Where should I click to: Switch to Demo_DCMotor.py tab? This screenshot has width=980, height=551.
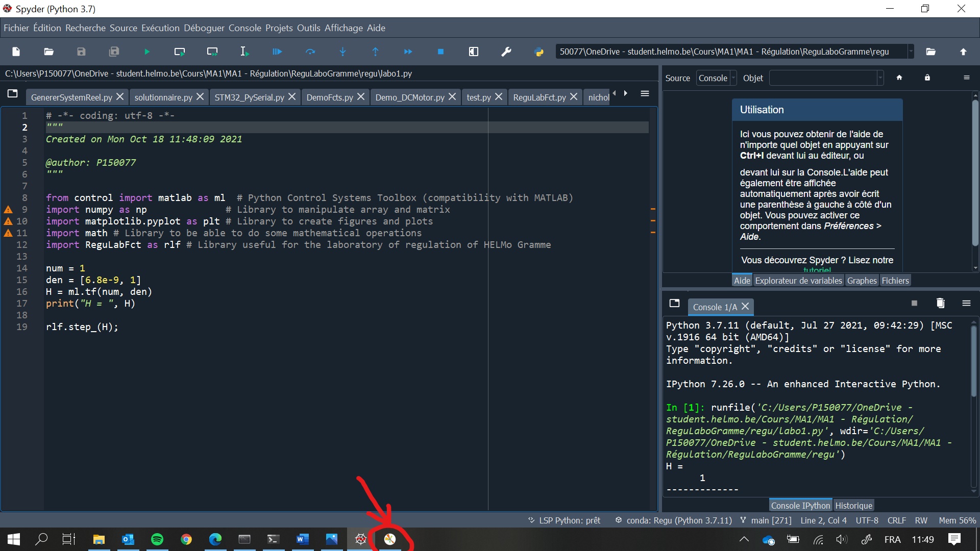[x=410, y=97]
